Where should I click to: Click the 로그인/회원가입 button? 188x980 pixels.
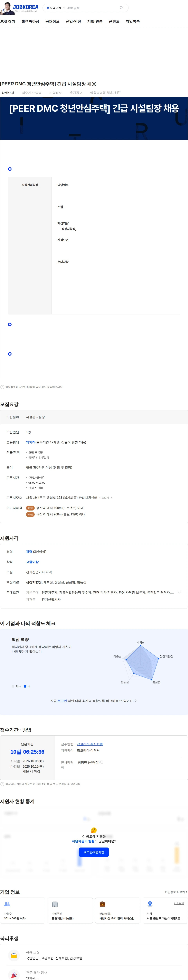pyautogui.click(x=94, y=852)
